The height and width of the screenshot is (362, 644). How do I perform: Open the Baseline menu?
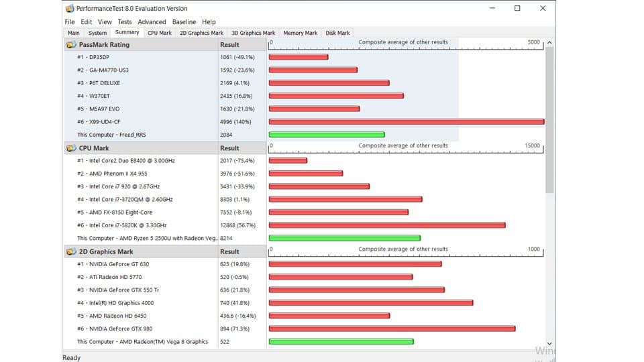184,22
